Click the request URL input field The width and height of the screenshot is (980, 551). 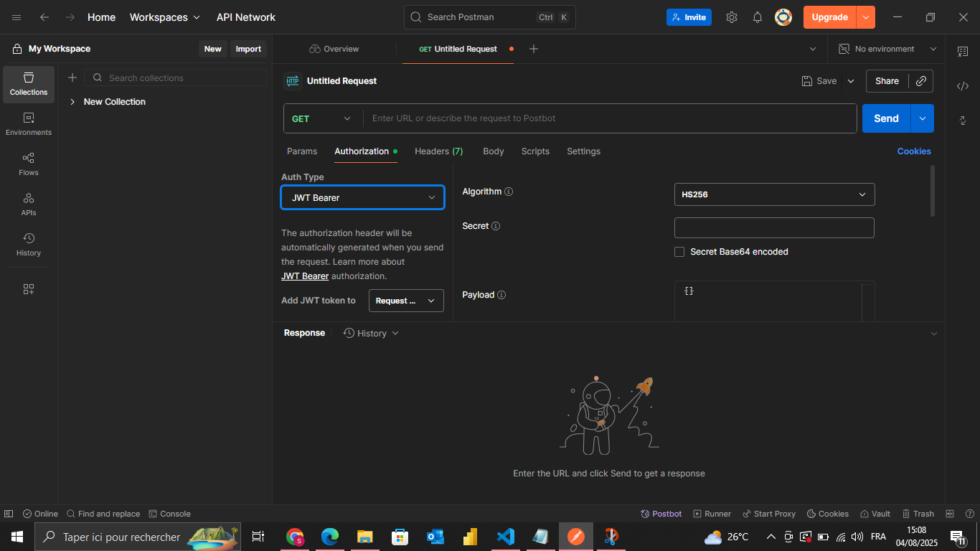tap(610, 118)
